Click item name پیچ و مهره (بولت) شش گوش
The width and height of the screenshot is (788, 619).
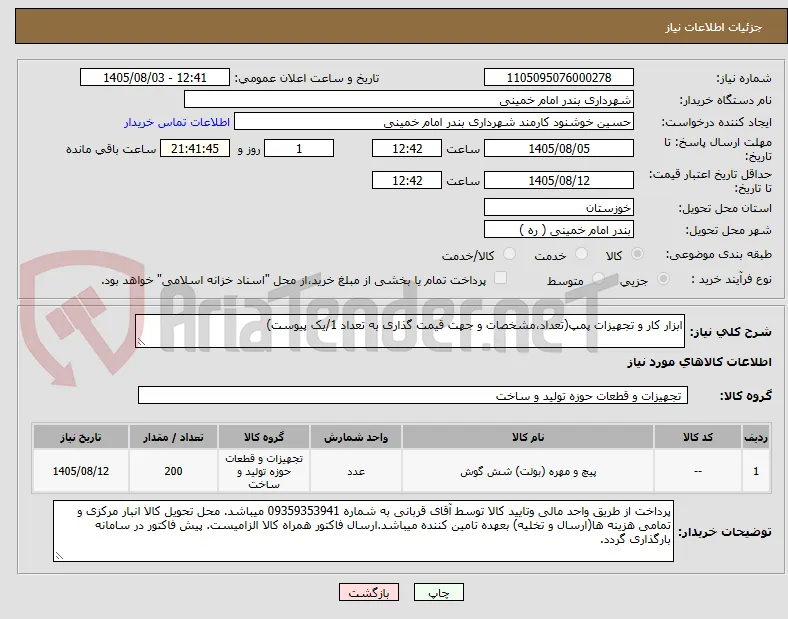tap(528, 471)
